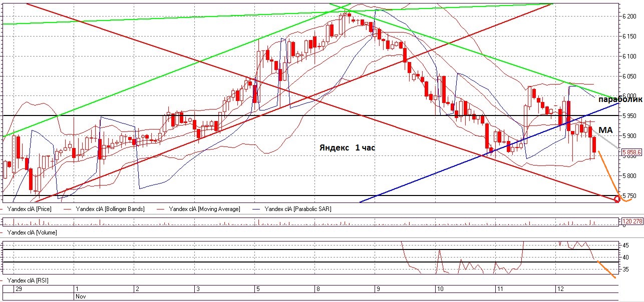Click the 5 950 price axis label
644x302 pixels.
pos(629,116)
